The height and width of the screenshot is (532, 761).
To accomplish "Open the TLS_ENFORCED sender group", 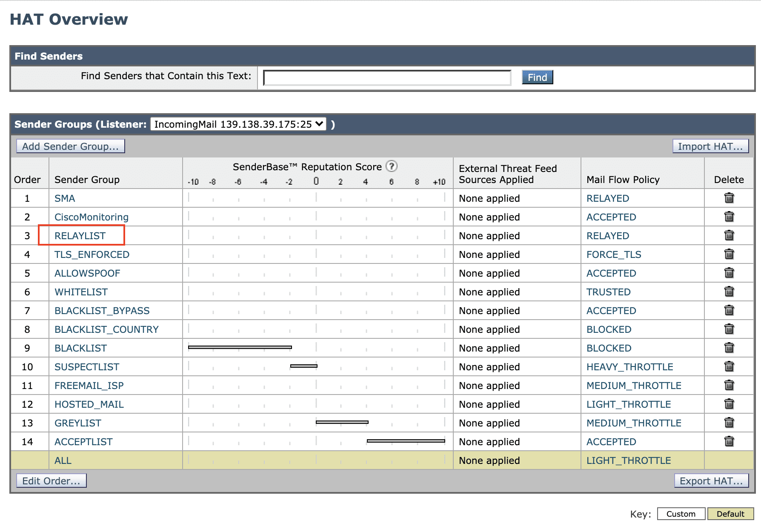I will (x=92, y=255).
